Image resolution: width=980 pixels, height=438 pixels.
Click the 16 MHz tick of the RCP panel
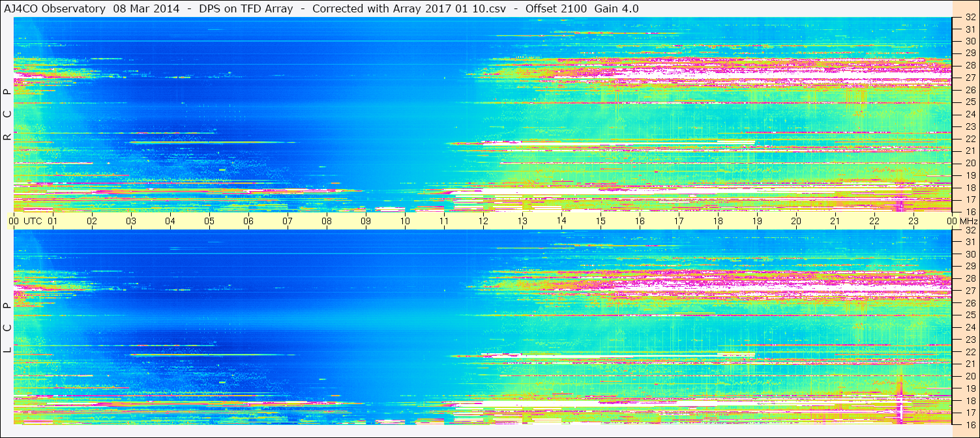tap(970, 212)
